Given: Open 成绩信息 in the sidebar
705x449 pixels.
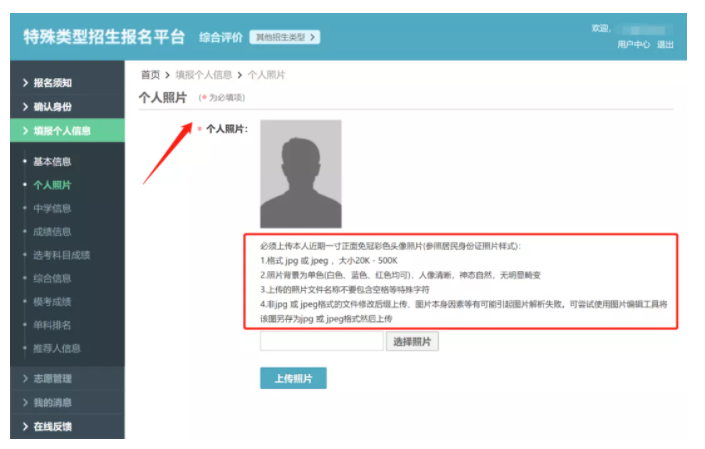Looking at the screenshot, I should pos(52,232).
